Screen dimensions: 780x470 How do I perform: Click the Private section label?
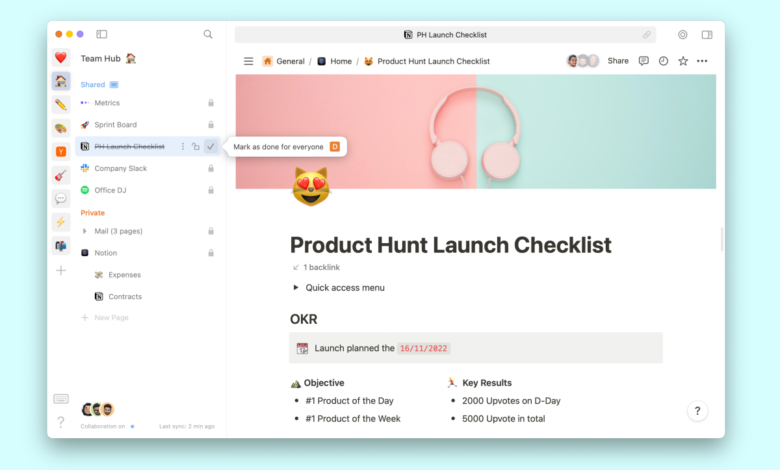pyautogui.click(x=93, y=212)
